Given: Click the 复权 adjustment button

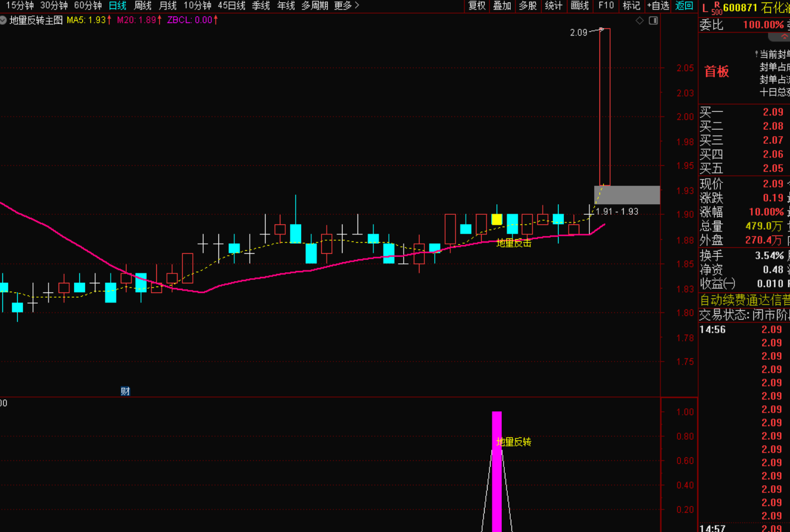Looking at the screenshot, I should tap(477, 6).
